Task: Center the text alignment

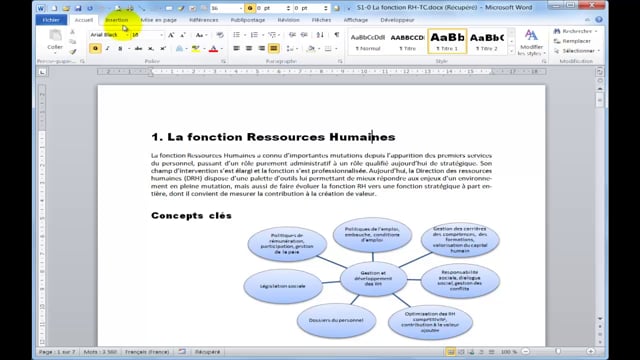Action: click(249, 49)
